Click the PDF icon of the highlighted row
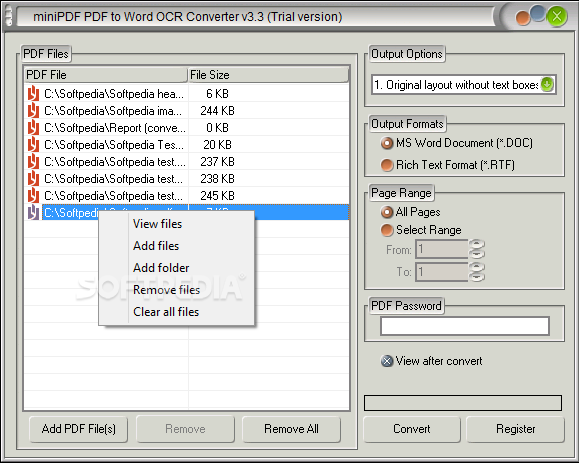The width and height of the screenshot is (579, 463). point(33,213)
